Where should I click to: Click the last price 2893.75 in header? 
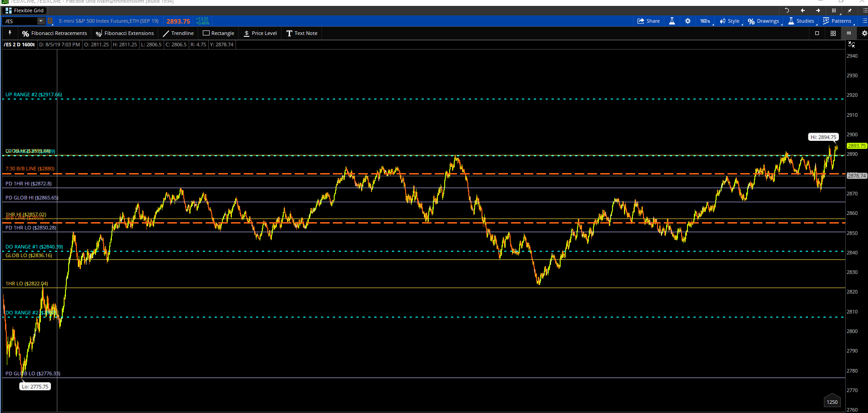click(178, 21)
